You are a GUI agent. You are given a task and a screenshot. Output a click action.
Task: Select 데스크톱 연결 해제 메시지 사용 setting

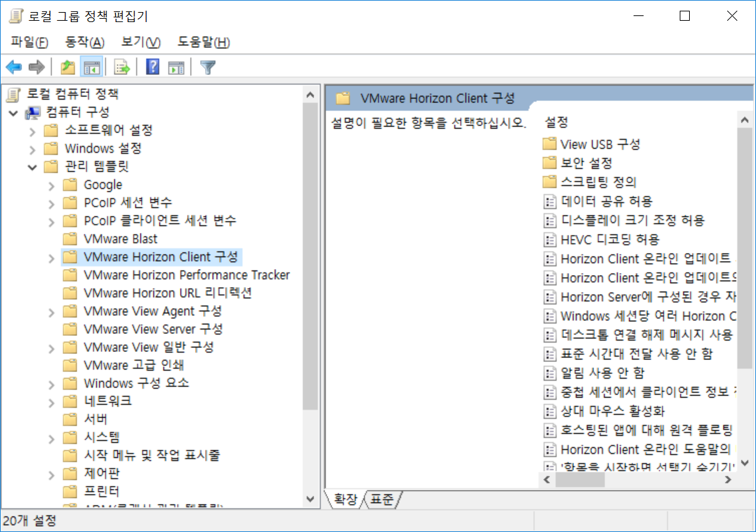(x=638, y=335)
